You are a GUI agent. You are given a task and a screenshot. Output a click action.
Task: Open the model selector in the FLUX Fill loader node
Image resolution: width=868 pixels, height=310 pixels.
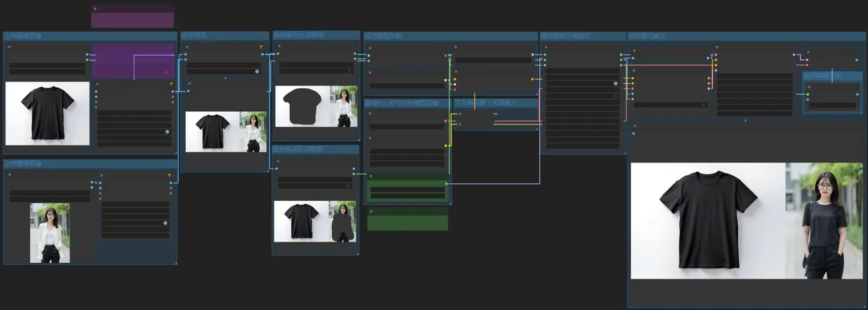[406, 127]
